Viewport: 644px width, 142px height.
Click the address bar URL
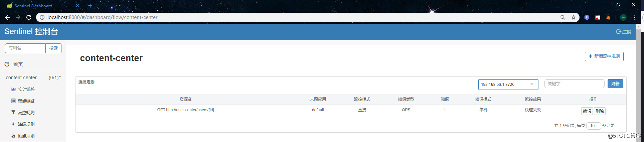tap(102, 17)
